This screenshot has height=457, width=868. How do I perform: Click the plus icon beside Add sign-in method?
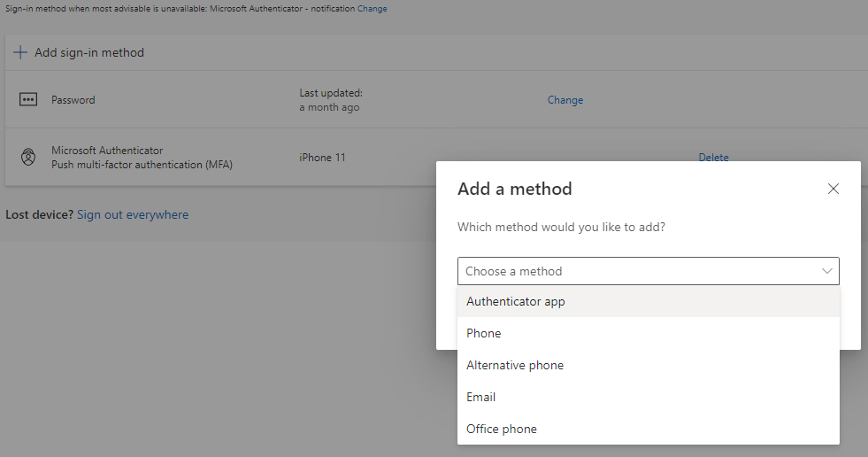[x=20, y=52]
